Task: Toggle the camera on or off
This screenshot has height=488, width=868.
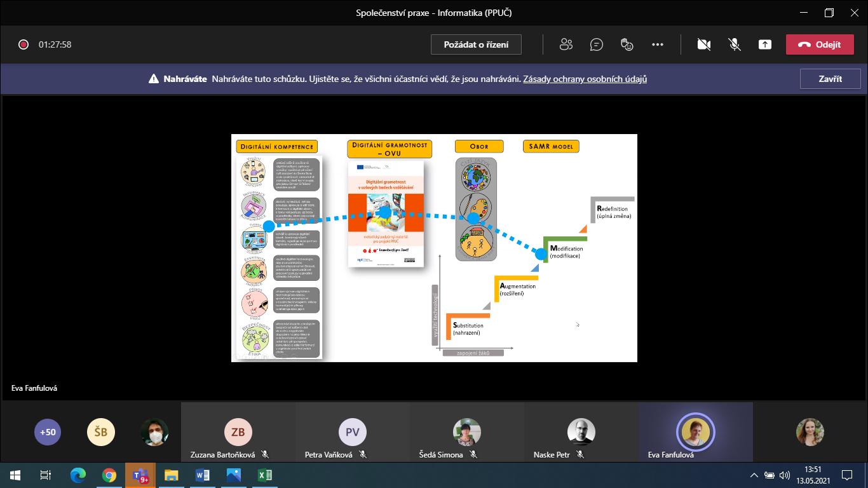Action: [x=703, y=44]
